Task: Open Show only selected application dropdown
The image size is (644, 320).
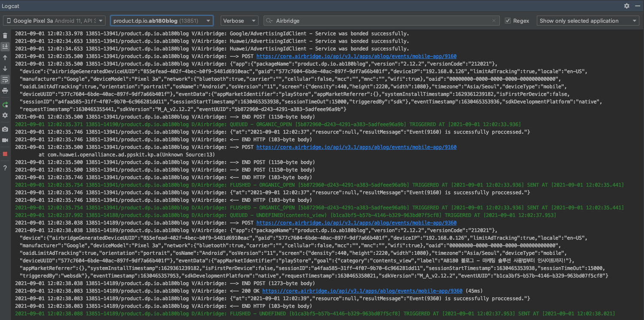Action: (588, 21)
